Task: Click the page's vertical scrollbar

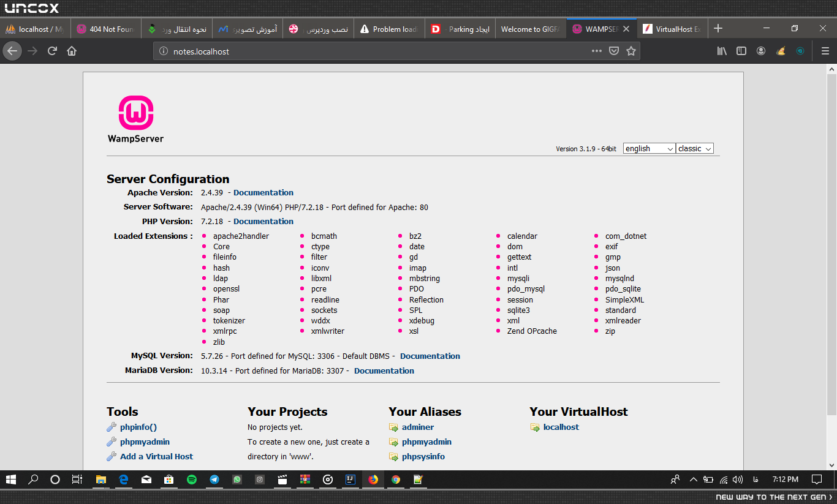Action: point(831,245)
